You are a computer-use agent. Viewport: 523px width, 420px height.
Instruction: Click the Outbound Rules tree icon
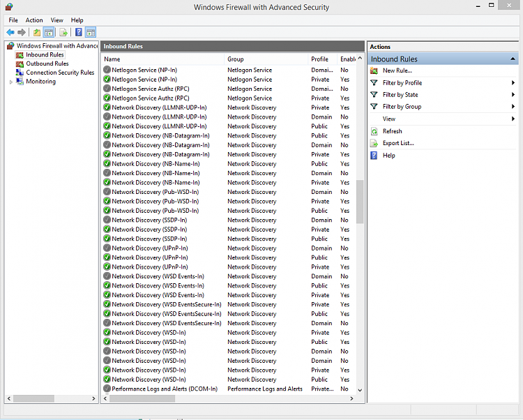point(20,63)
